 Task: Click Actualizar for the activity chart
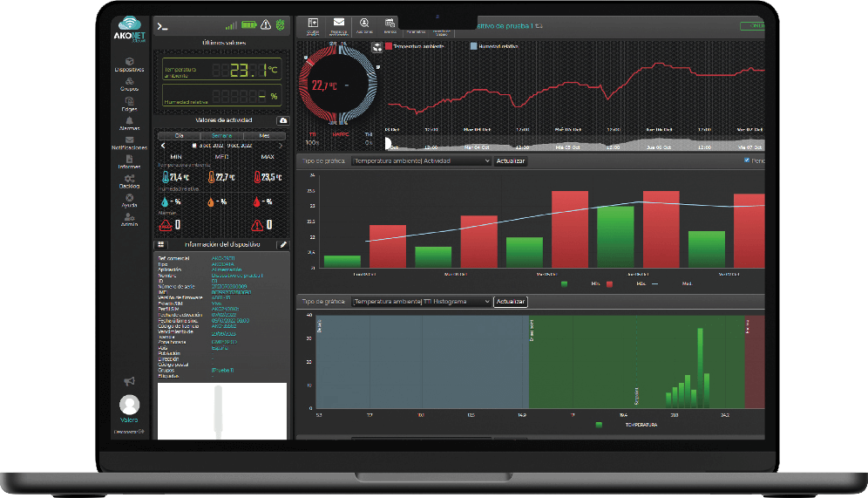click(x=511, y=161)
